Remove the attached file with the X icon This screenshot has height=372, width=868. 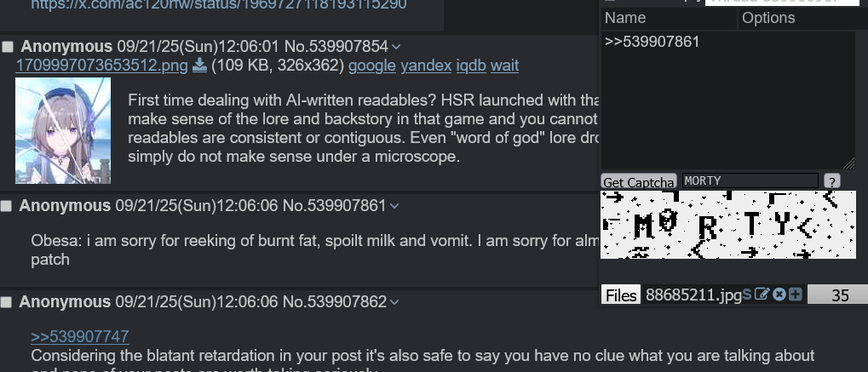pos(779,295)
